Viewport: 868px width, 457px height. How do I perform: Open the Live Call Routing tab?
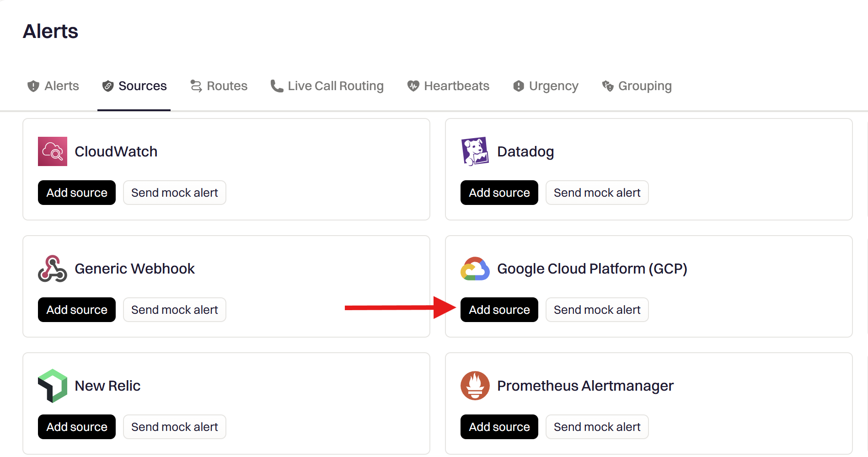327,86
